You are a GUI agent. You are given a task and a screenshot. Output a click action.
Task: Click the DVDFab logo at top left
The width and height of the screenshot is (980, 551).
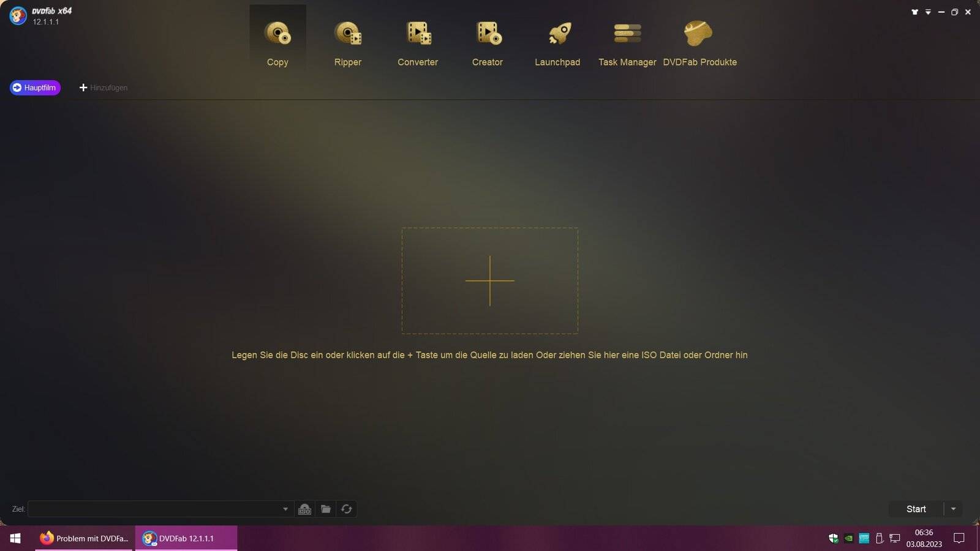click(18, 15)
